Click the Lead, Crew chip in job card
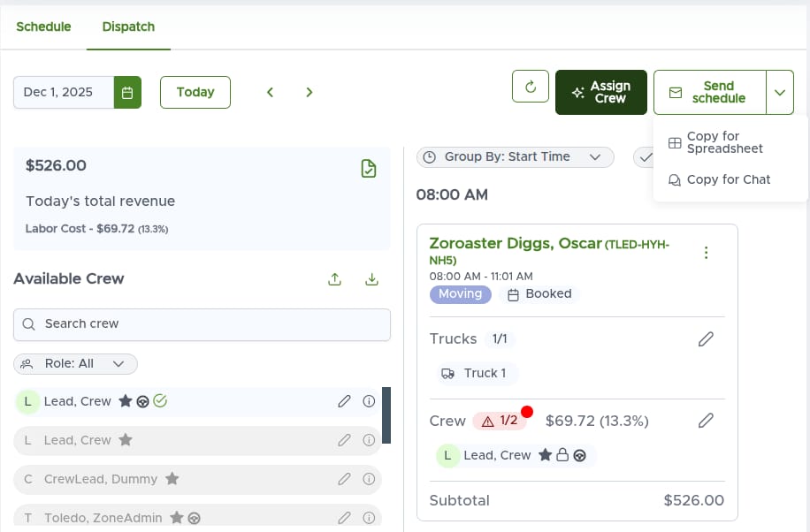 (x=516, y=455)
